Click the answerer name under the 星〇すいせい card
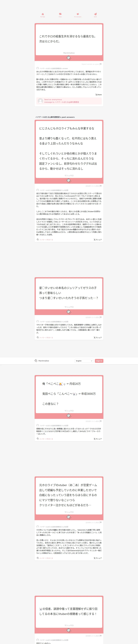Viewport: 138px width, 644px height. [x=54, y=322]
